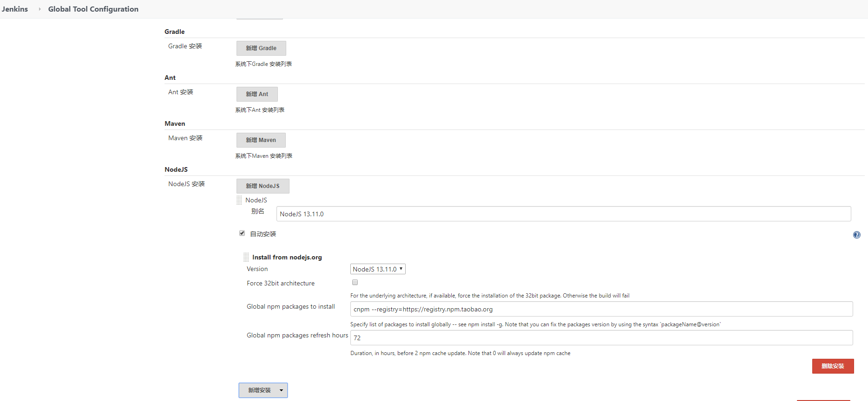Open Global Tool Configuration breadcrumb
This screenshot has height=401, width=868.
(93, 9)
